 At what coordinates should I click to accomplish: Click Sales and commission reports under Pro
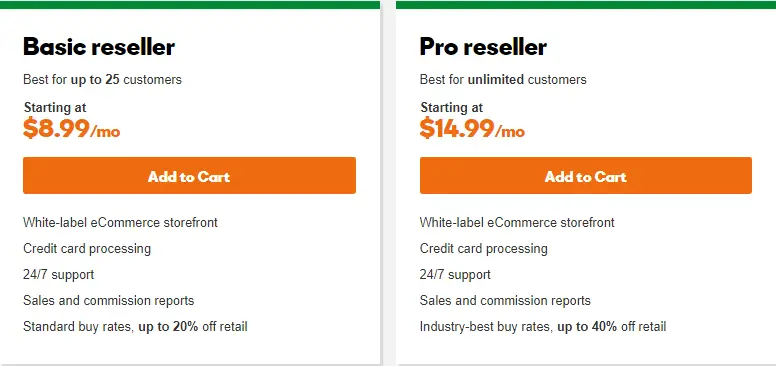tap(505, 301)
